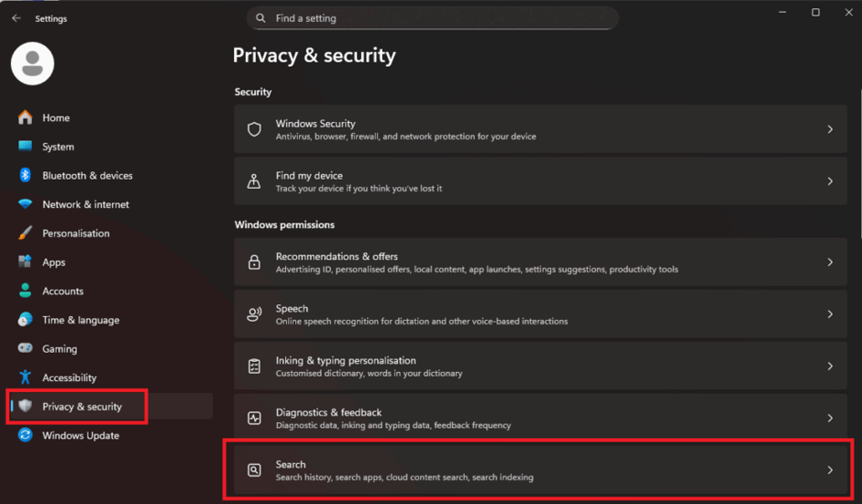Click the Security section heading
The image size is (862, 504).
pos(253,92)
